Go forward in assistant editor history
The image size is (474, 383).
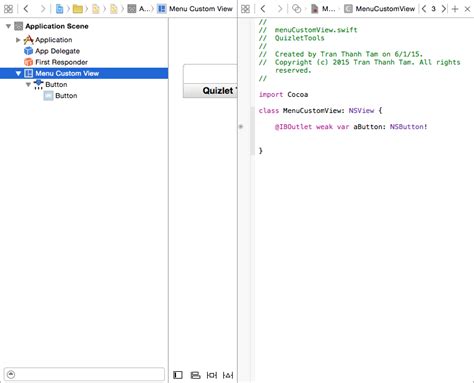coord(280,9)
